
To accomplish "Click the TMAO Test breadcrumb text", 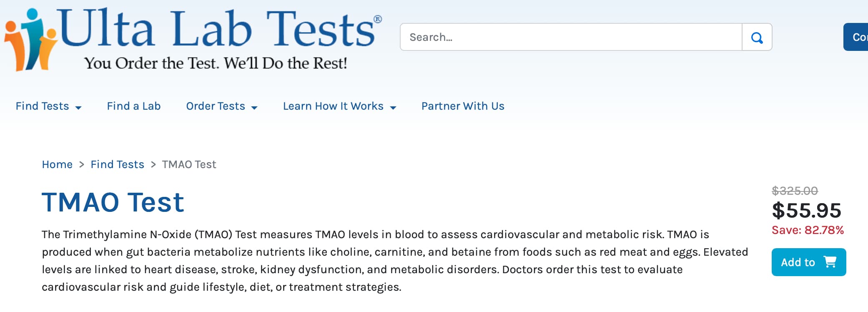I will 189,164.
